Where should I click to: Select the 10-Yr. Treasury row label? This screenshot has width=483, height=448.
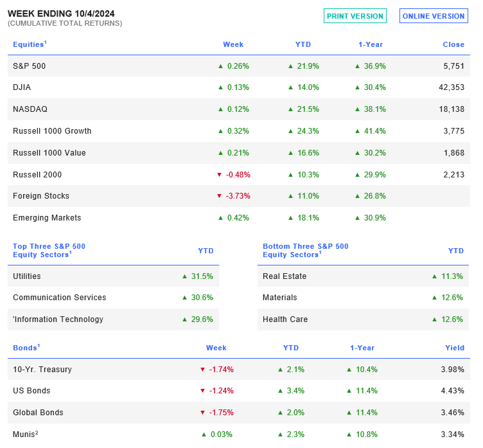[x=42, y=370]
